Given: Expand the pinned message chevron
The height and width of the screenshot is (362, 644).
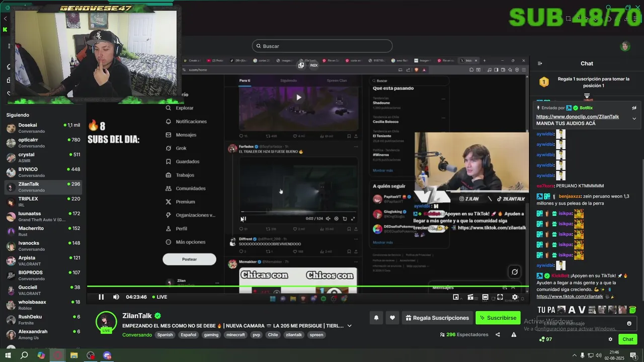Looking at the screenshot, I should point(634,119).
